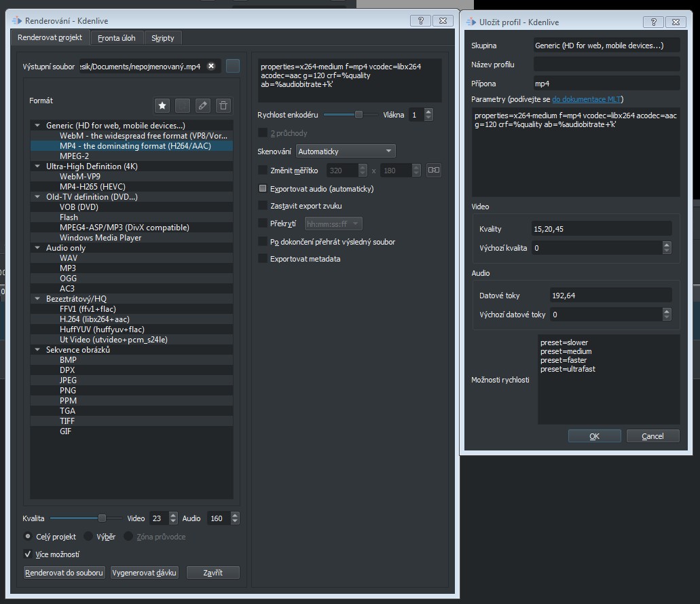Open the Skenování Automaticky dropdown
700x604 pixels.
(x=346, y=151)
